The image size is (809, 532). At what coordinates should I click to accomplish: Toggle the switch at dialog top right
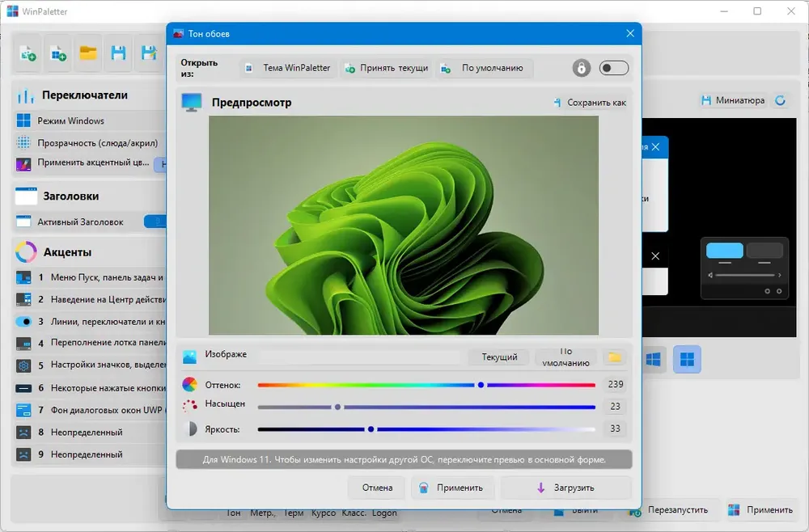[x=613, y=68]
